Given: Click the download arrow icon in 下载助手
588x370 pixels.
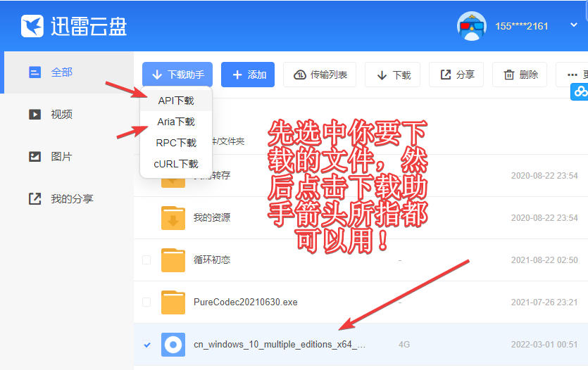Looking at the screenshot, I should point(157,75).
